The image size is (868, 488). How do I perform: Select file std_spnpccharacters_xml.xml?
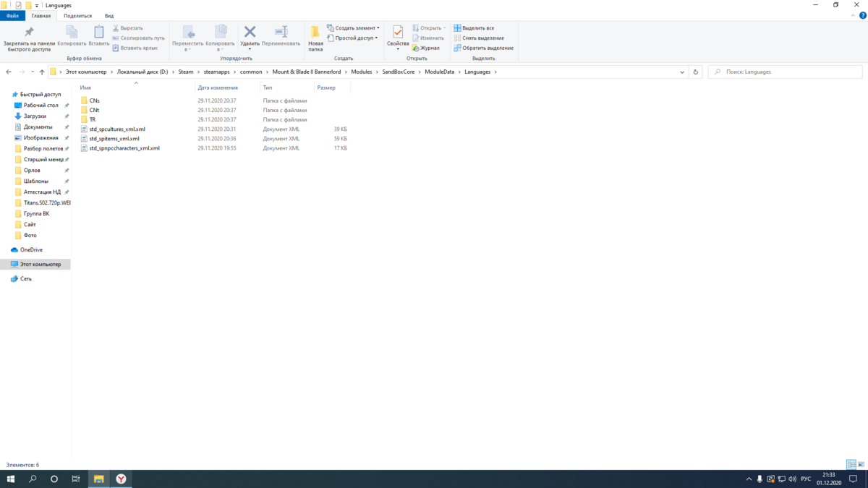coord(124,147)
